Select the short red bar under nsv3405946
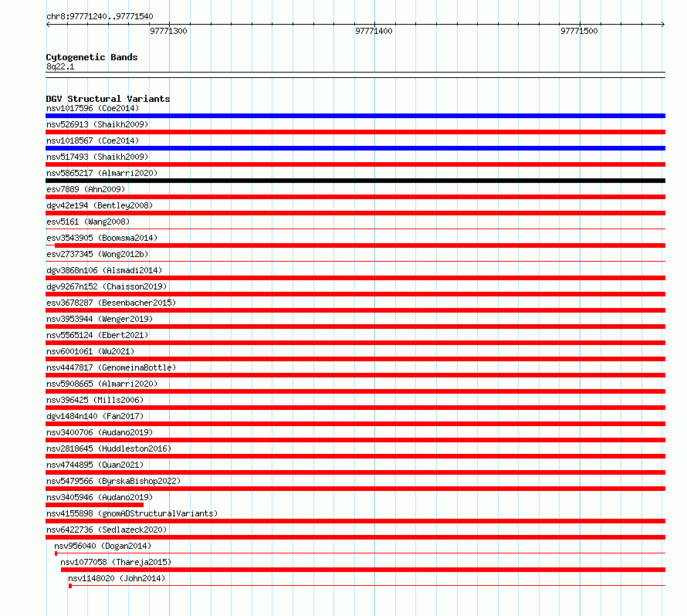The image size is (687, 616). click(x=94, y=505)
